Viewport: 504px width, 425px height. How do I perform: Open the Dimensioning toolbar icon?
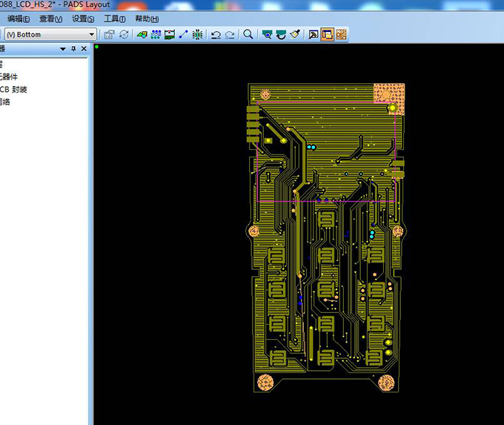point(170,34)
